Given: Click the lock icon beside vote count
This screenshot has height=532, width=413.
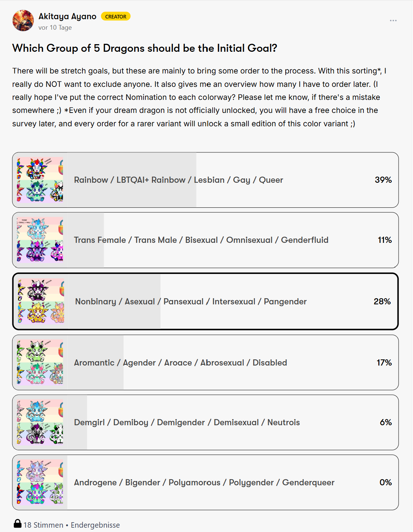Looking at the screenshot, I should [x=17, y=524].
